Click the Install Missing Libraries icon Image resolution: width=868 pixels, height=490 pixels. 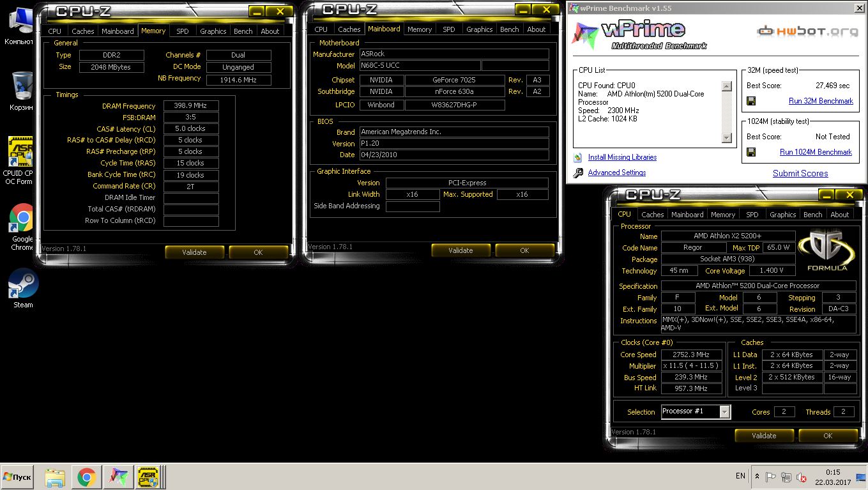click(578, 157)
